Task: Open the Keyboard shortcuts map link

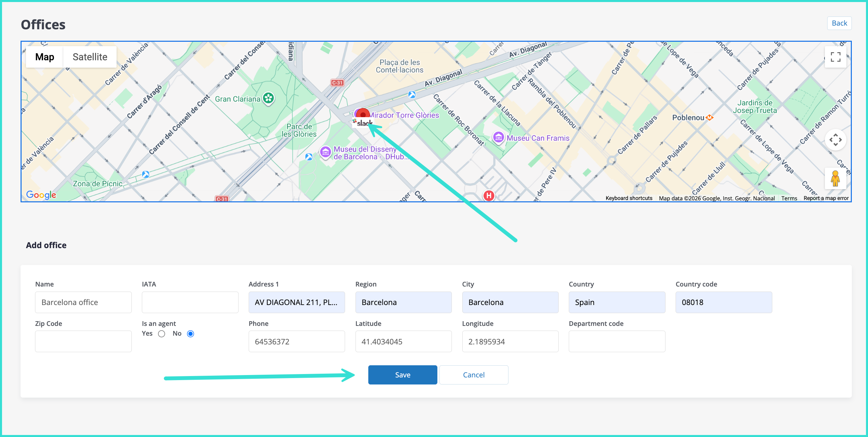Action: [629, 198]
